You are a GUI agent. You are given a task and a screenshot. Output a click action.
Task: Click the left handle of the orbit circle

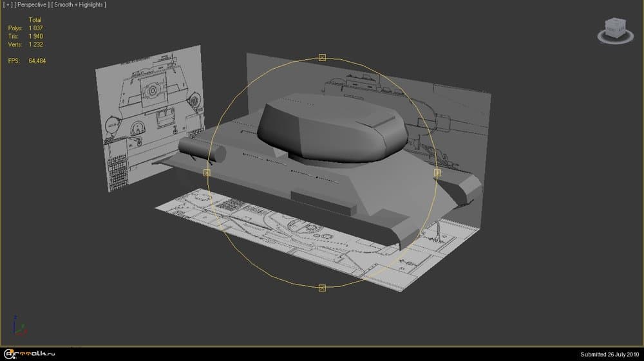pos(207,172)
